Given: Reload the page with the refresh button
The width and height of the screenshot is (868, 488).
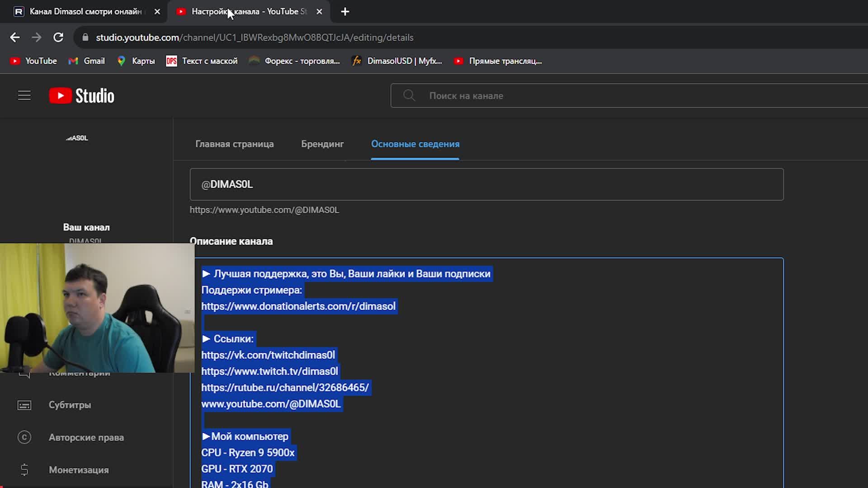Looking at the screenshot, I should tap(58, 38).
